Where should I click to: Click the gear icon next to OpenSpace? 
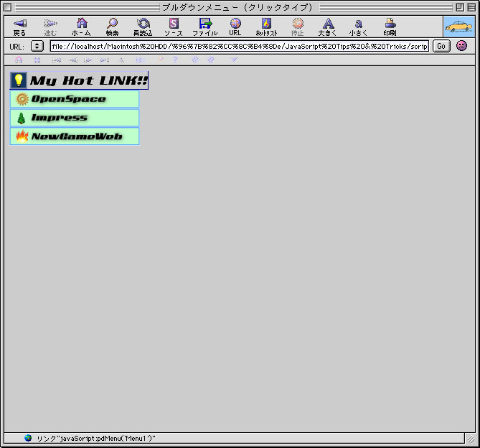22,99
